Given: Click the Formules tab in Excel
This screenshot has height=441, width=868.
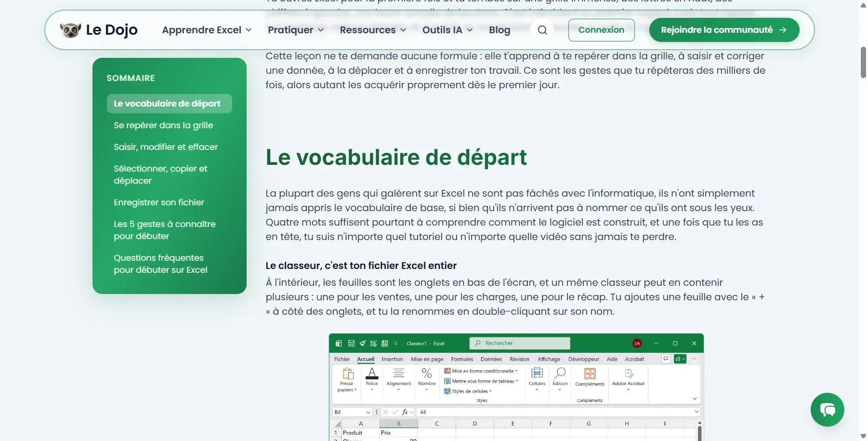Looking at the screenshot, I should click(x=462, y=359).
